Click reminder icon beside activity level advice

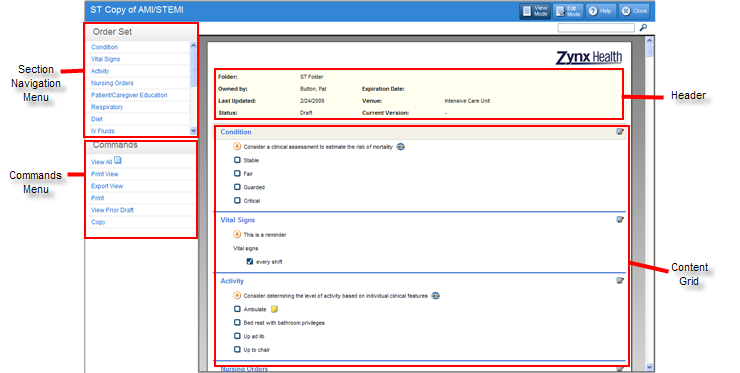[x=237, y=296]
